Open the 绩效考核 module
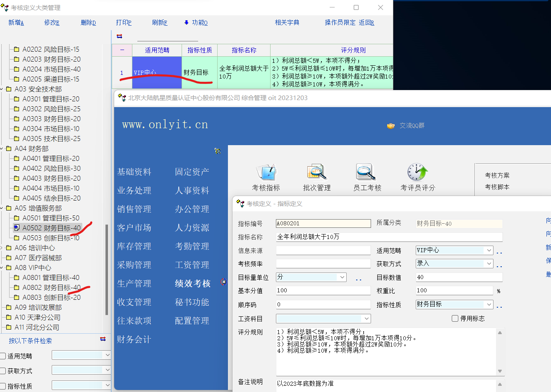Screen dimensions: 551x392 tap(193, 283)
